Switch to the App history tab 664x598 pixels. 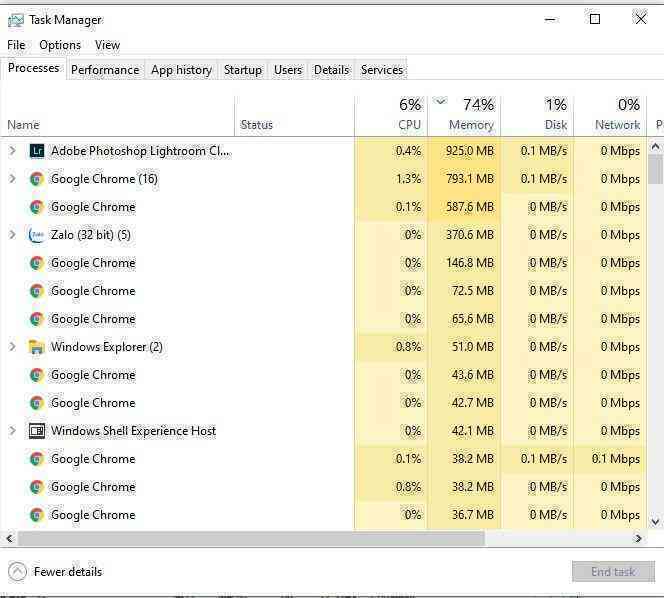click(181, 70)
